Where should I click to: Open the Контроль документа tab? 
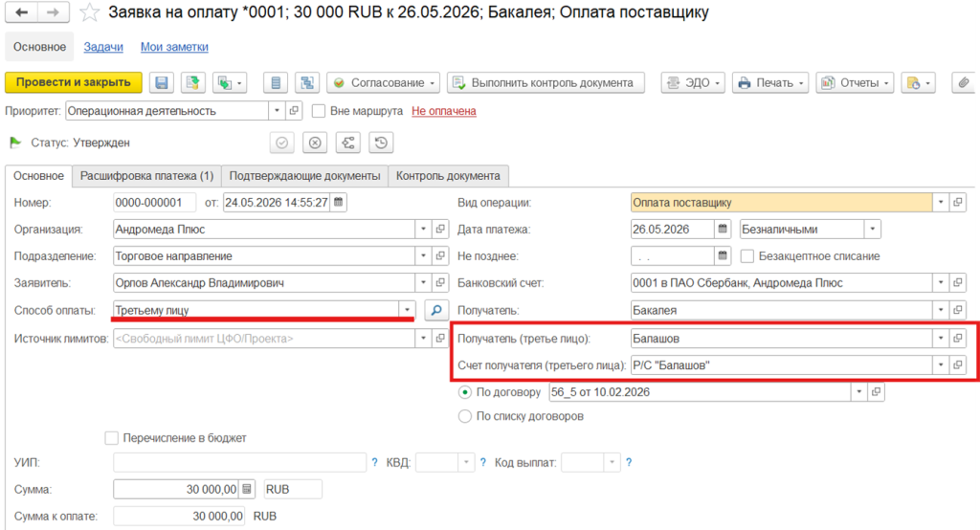pos(448,176)
